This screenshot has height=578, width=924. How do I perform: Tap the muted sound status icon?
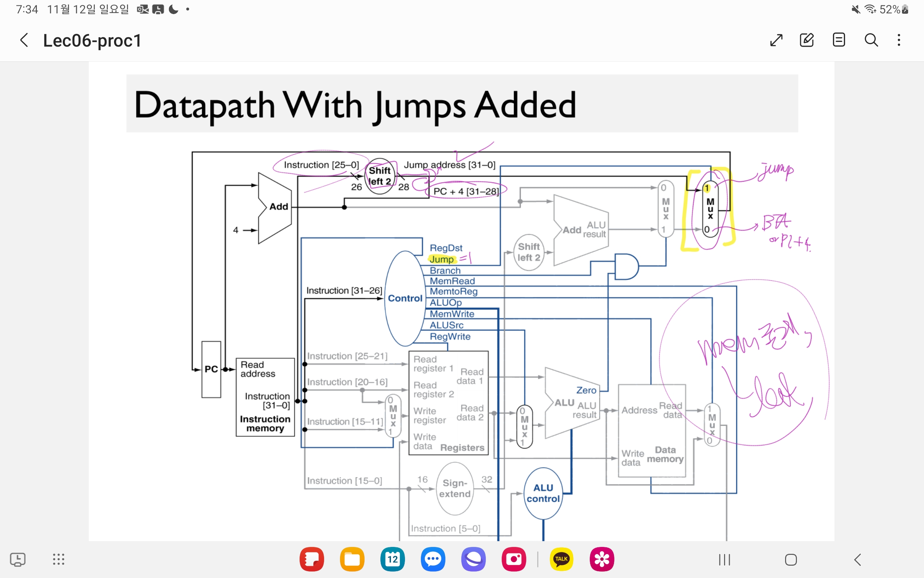point(856,9)
